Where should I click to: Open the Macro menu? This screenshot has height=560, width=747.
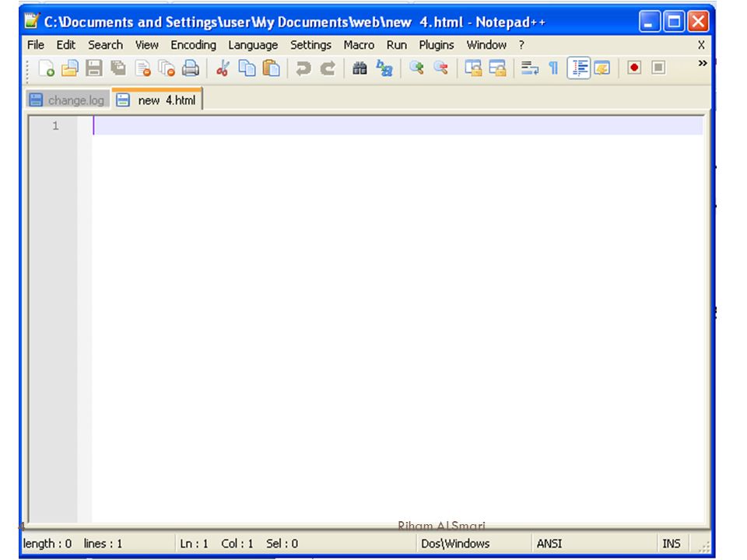pyautogui.click(x=359, y=45)
